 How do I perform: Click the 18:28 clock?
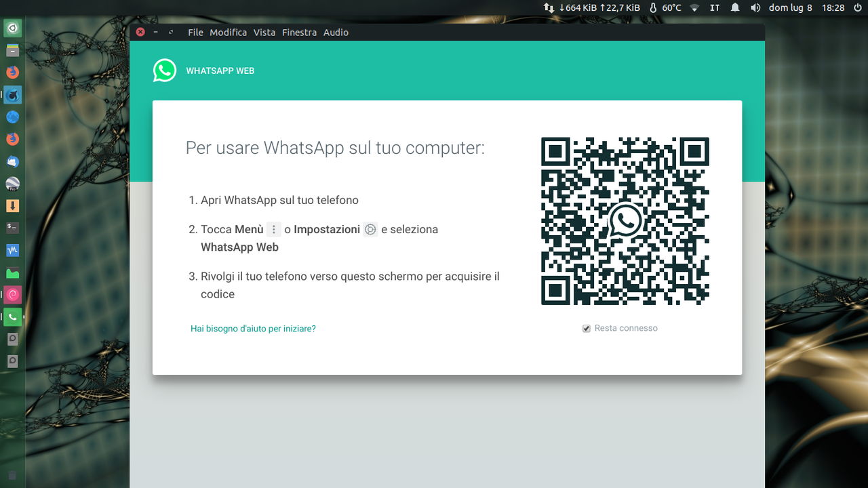coord(833,7)
